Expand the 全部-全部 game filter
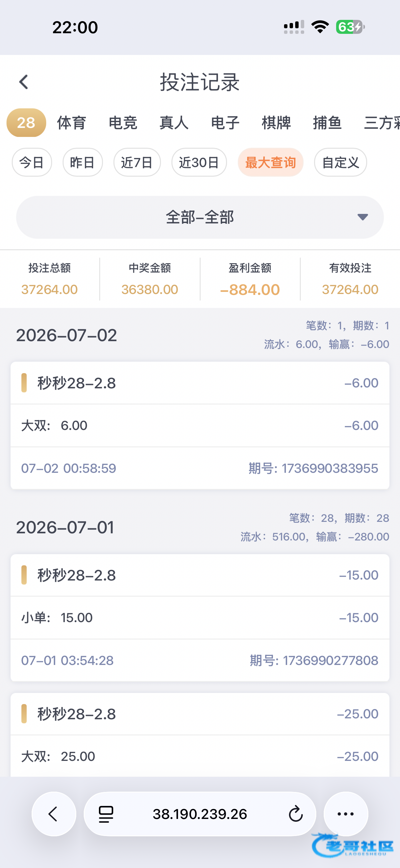 [200, 217]
